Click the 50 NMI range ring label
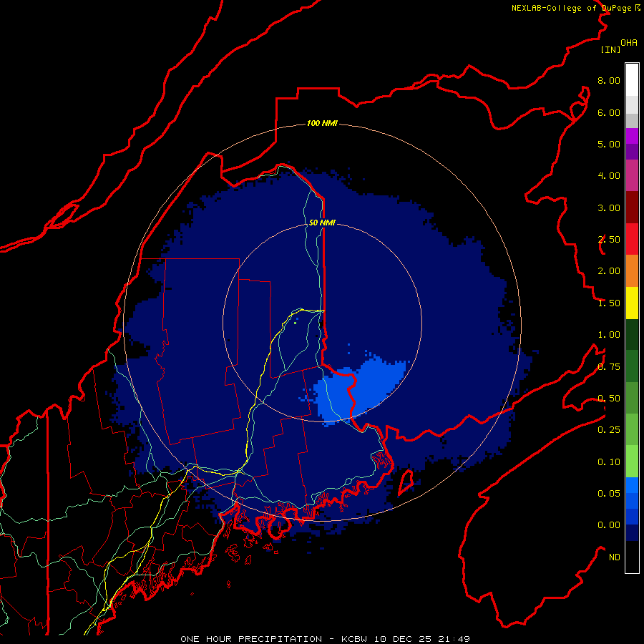Viewport: 644px width, 644px height. coord(323,223)
